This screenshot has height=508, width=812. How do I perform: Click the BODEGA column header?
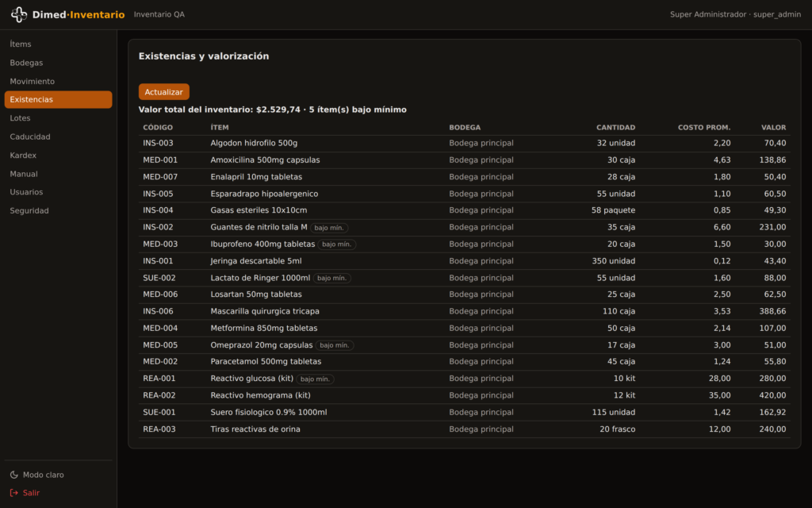pyautogui.click(x=465, y=128)
